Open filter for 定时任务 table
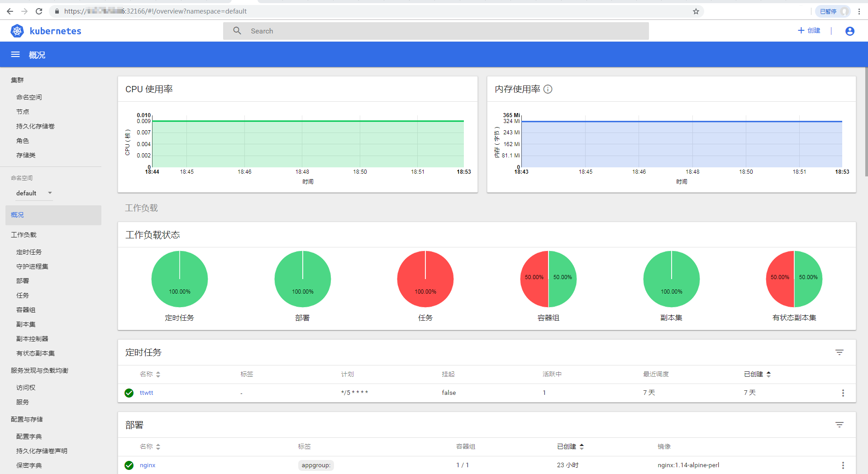 [x=839, y=352]
